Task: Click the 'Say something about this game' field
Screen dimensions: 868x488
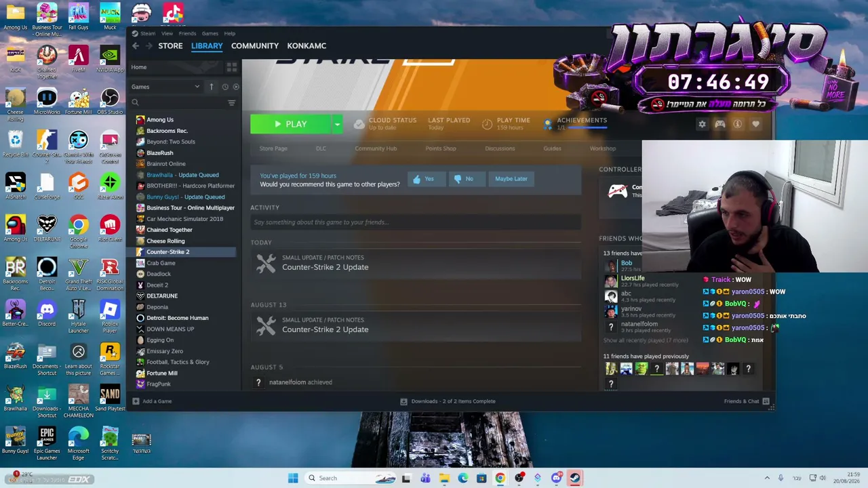Action: click(415, 222)
